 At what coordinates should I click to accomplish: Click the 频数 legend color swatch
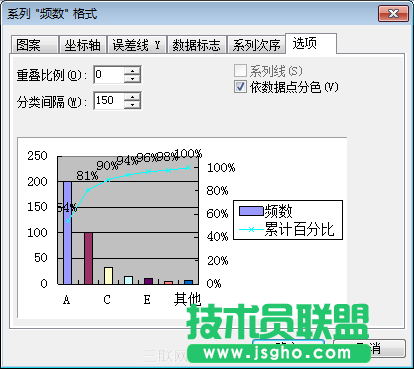coord(251,211)
